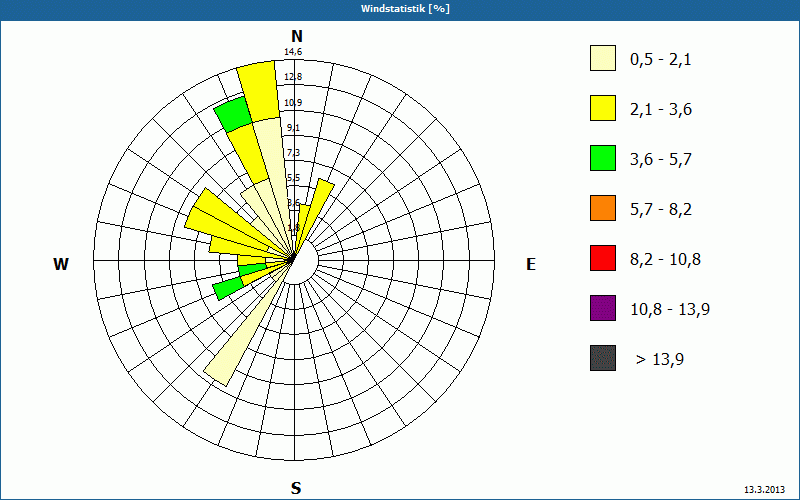Click the legend label "> 13,9"
Image resolution: width=800 pixels, height=500 pixels.
pos(660,360)
